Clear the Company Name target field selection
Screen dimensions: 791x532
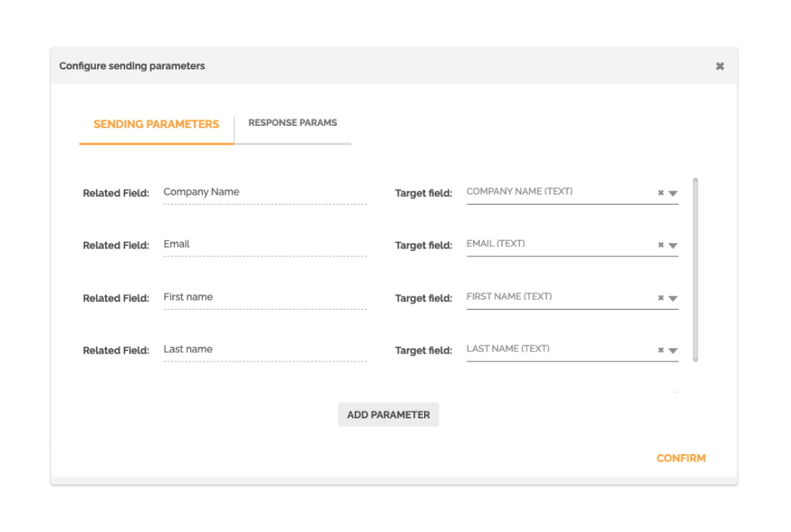(662, 191)
